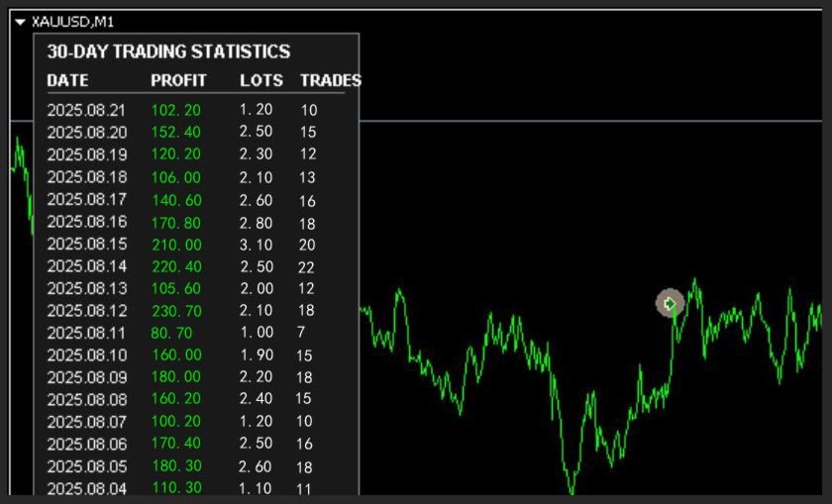Viewport: 832px width, 504px height.
Task: Click profit value 80.70
Action: 171,333
